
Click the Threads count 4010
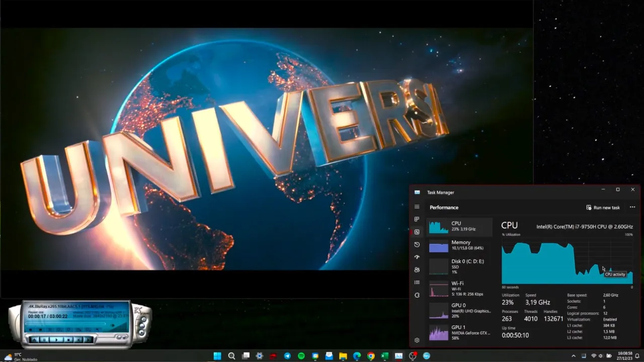pyautogui.click(x=531, y=319)
